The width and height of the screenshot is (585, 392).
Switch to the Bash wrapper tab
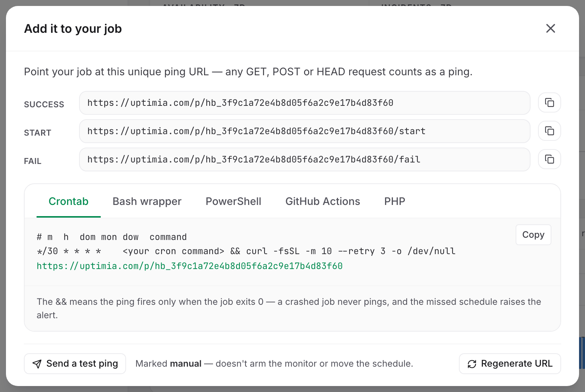coord(147,201)
